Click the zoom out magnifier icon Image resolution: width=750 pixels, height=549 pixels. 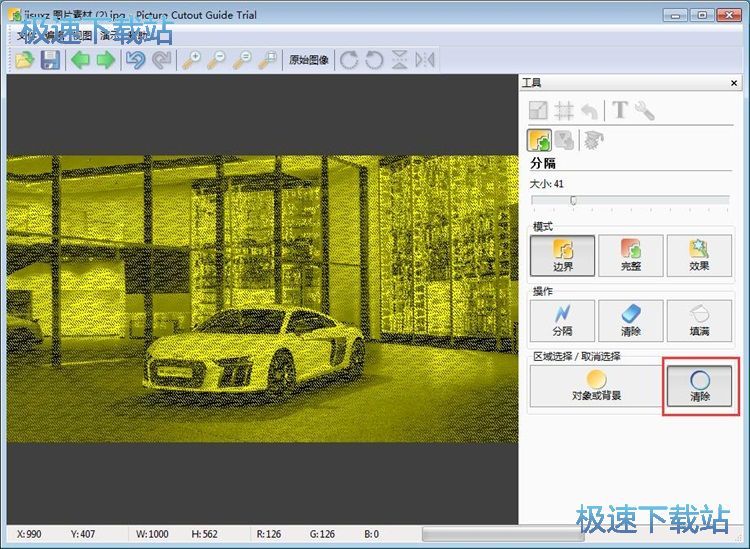[216, 60]
